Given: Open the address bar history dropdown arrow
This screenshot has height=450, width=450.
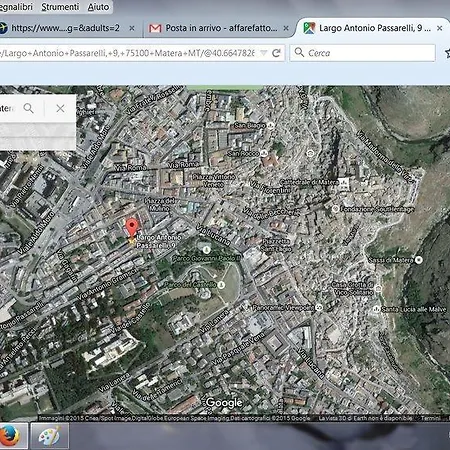Looking at the screenshot, I should tap(263, 53).
